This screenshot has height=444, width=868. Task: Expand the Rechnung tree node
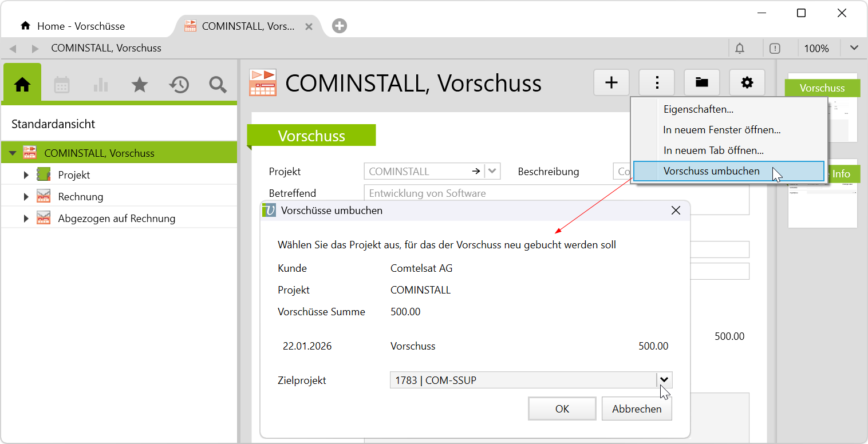pos(26,197)
